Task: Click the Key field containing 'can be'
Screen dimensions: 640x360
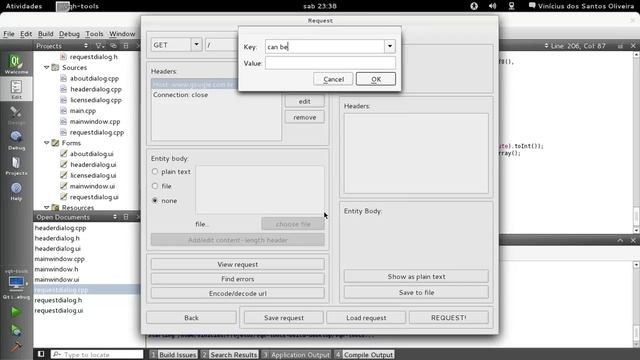Action: [x=325, y=47]
